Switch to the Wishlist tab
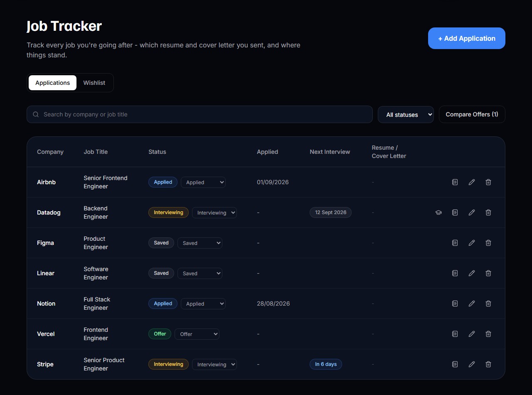The height and width of the screenshot is (395, 532). 94,83
